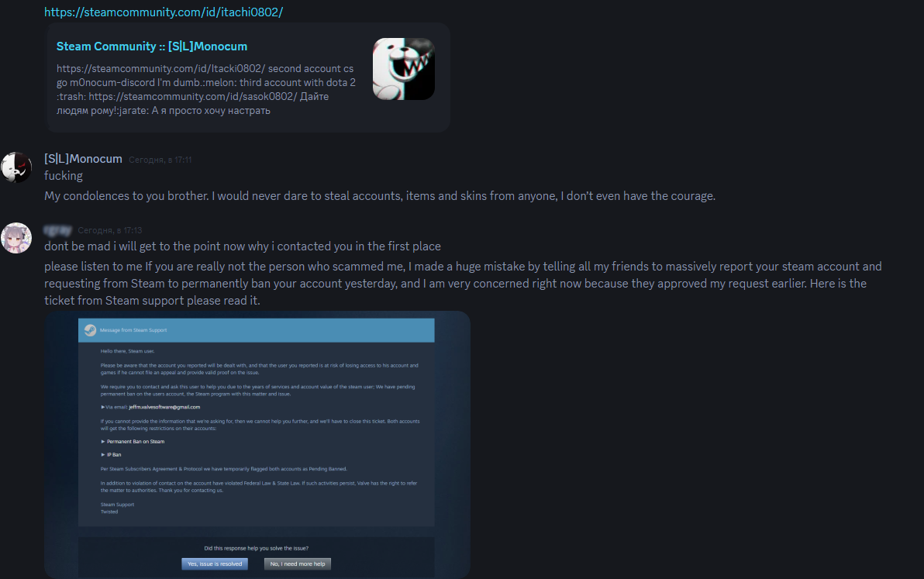Click the 17:11 message timestamp
The width and height of the screenshot is (924, 579).
click(160, 160)
